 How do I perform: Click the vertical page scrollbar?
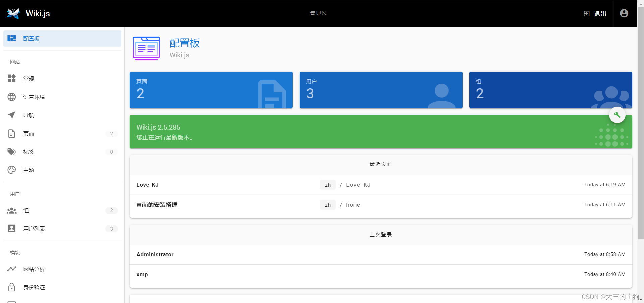(x=641, y=134)
